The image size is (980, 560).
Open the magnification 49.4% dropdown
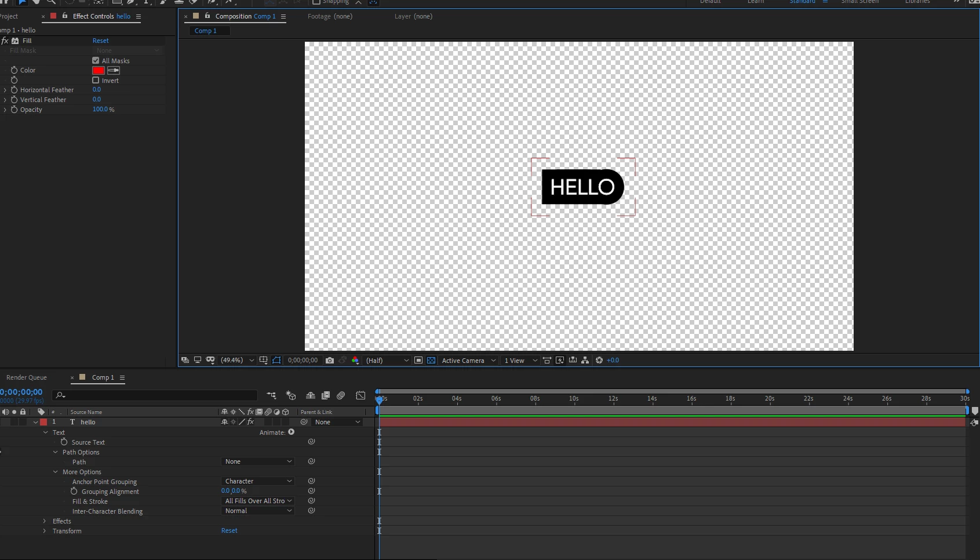point(238,360)
